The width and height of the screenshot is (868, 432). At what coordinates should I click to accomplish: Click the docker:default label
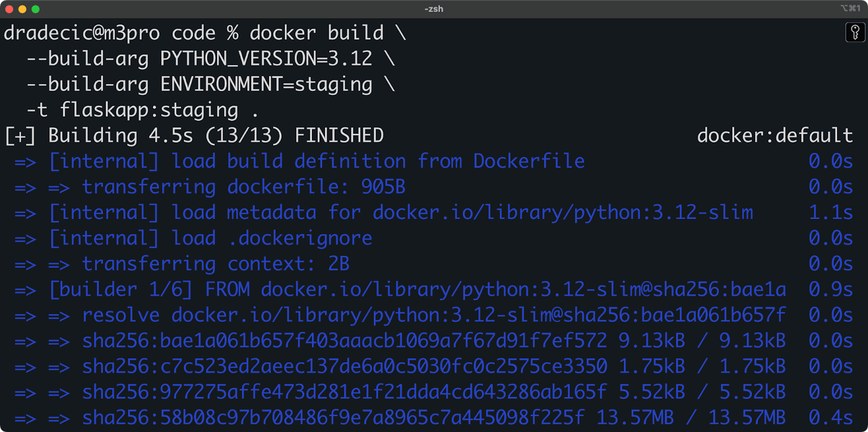[775, 136]
